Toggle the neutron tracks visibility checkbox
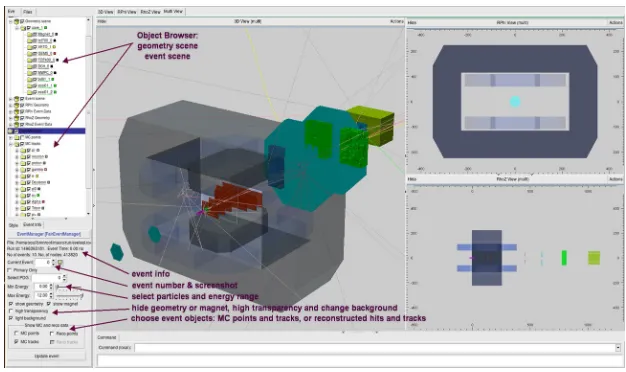 point(28,157)
